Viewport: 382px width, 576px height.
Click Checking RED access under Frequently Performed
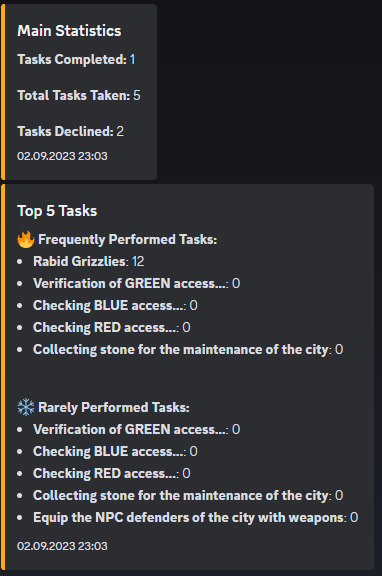coord(111,328)
